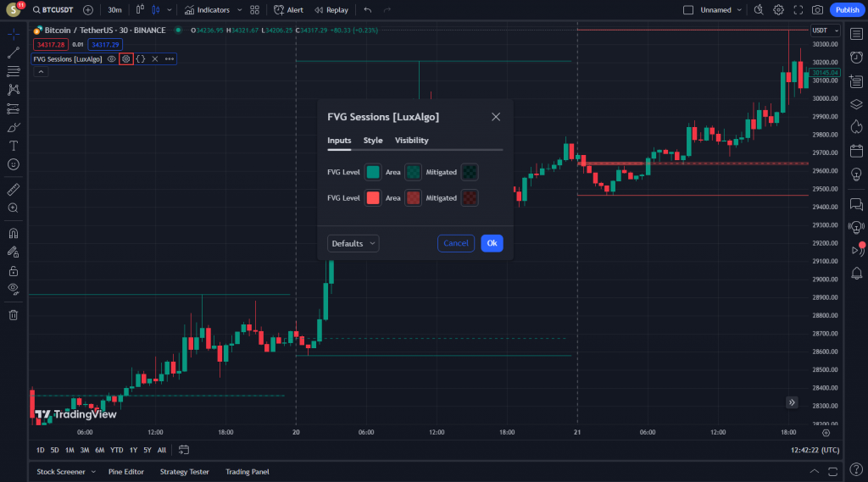The height and width of the screenshot is (482, 868).
Task: Open more options for FVG Sessions indicator
Action: point(170,58)
